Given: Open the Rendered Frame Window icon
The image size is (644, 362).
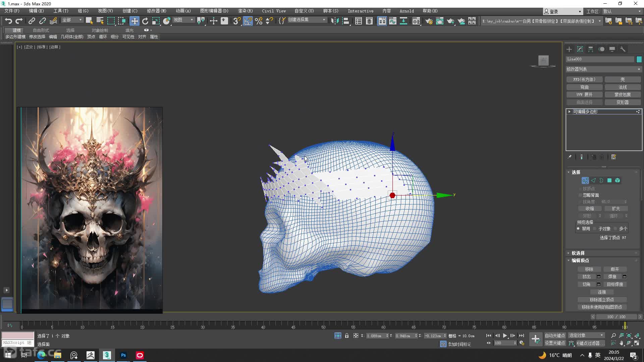Looking at the screenshot, I should pyautogui.click(x=440, y=21).
